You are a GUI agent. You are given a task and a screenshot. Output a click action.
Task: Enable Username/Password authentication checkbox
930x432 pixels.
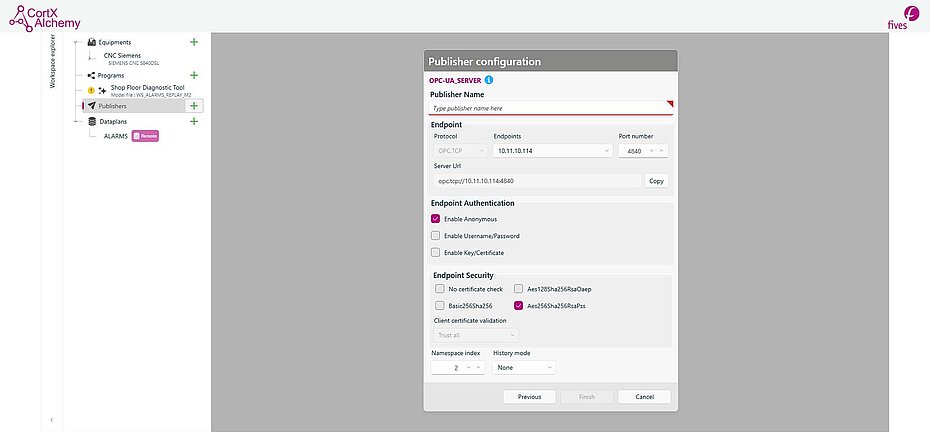[436, 236]
